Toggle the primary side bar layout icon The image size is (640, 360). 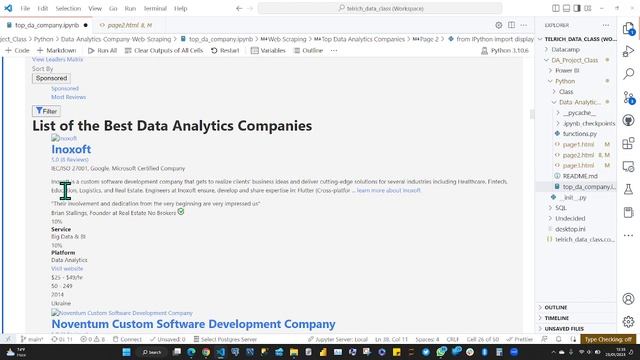click(x=556, y=8)
